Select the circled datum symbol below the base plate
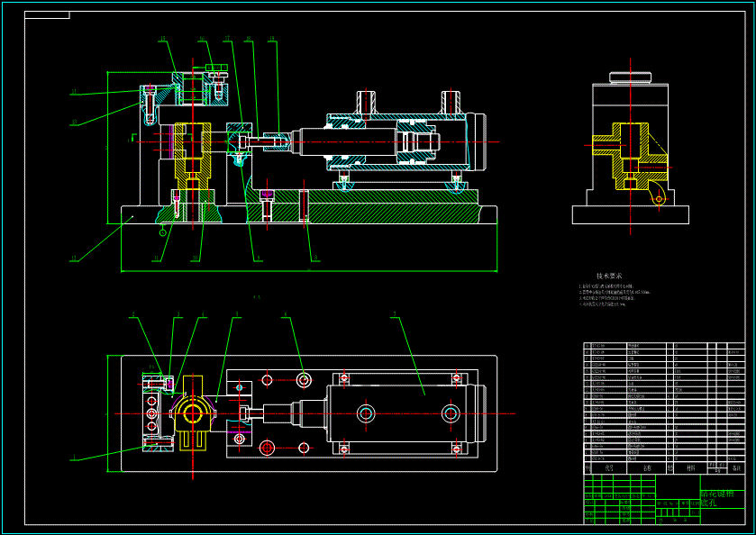The image size is (756, 535). (163, 232)
